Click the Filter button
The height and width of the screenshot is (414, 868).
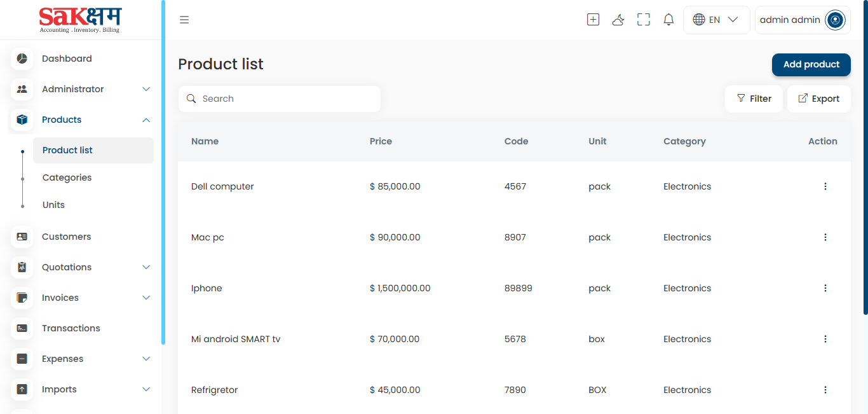pos(754,99)
